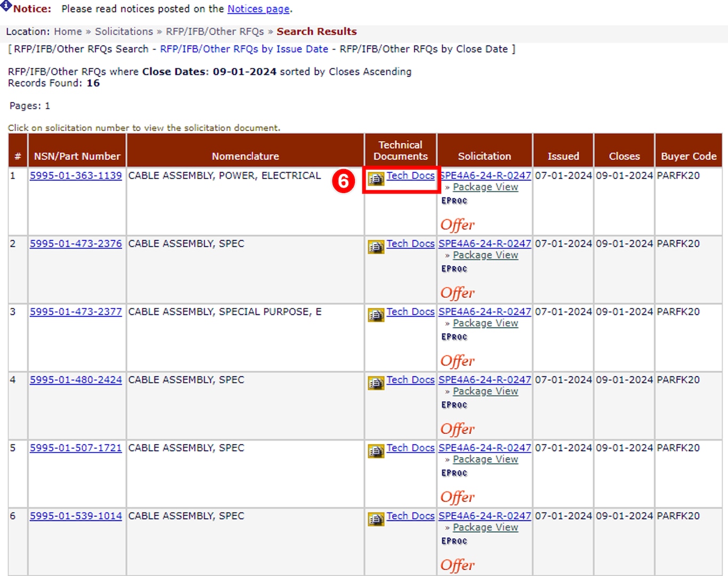Click the Offer icon in row 5

[x=457, y=497]
